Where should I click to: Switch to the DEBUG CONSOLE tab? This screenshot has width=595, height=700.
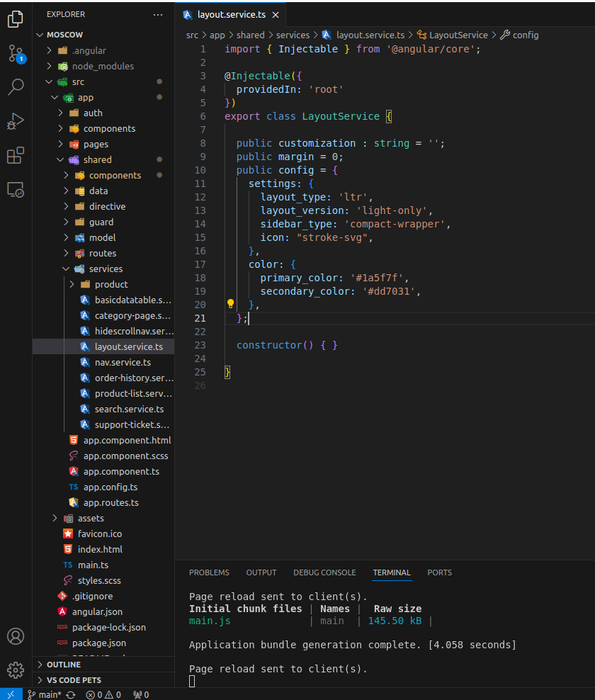click(324, 572)
